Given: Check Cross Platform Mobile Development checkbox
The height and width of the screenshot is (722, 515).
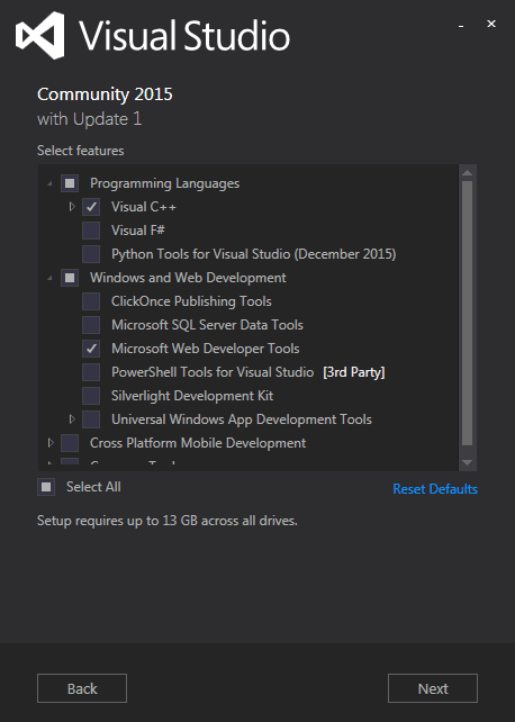Looking at the screenshot, I should tap(70, 443).
